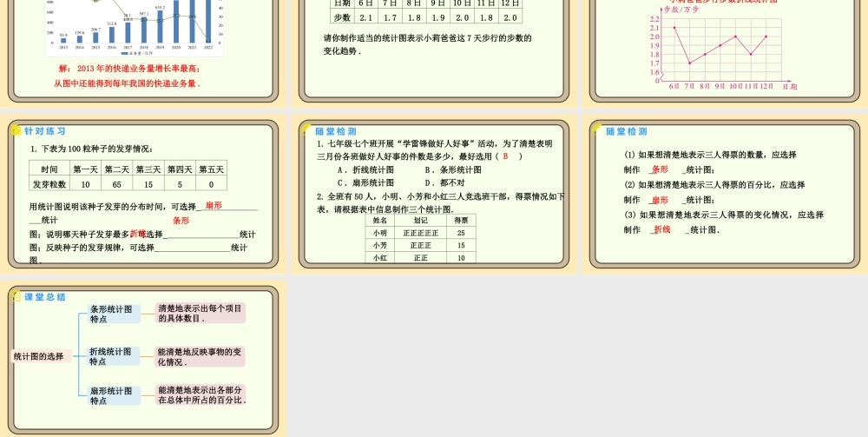Click the 第四天 table header cell
Image resolution: width=868 pixels, height=437 pixels.
pos(180,169)
